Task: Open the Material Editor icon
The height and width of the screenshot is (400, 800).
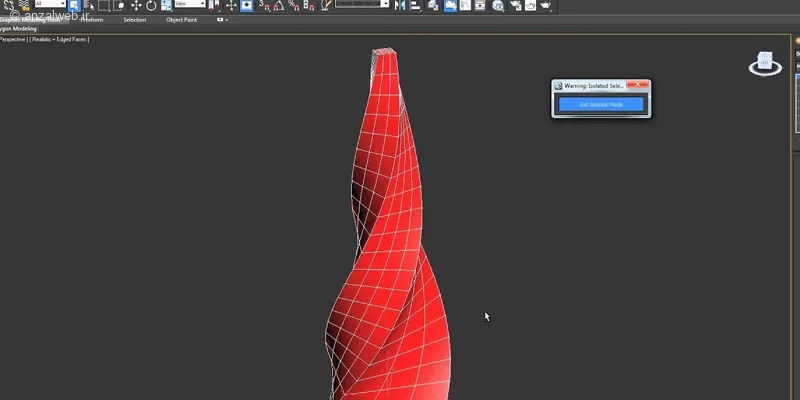Action: coord(497,6)
